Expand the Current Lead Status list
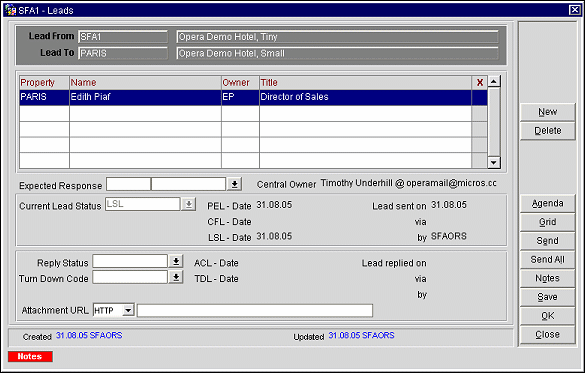 coord(189,204)
